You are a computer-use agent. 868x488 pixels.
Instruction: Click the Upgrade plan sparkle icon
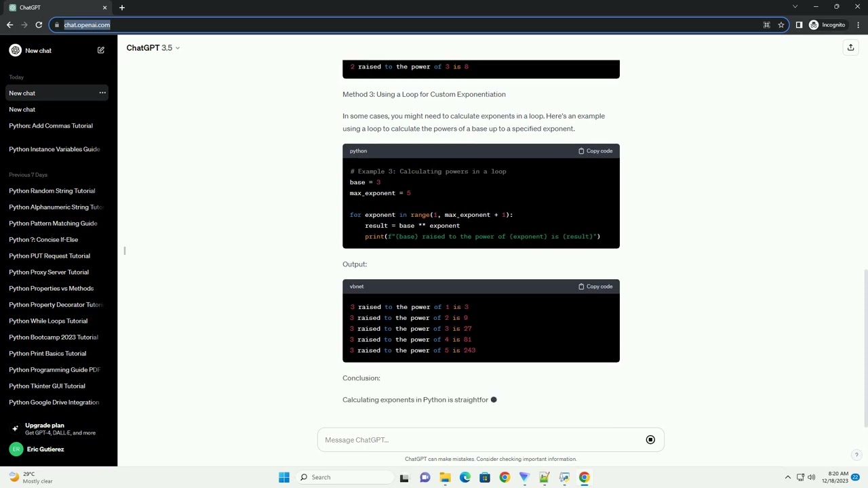[x=15, y=428]
